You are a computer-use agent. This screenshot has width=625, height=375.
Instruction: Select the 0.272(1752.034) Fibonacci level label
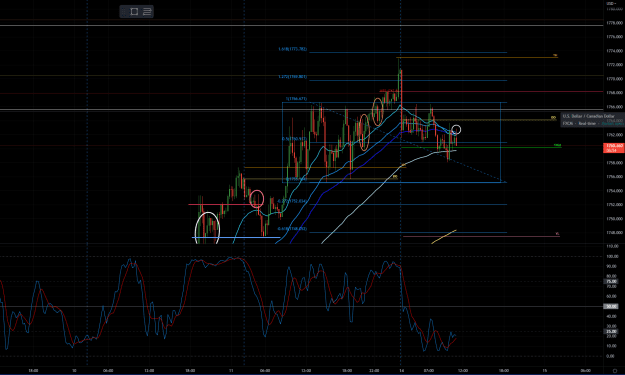tap(292, 201)
